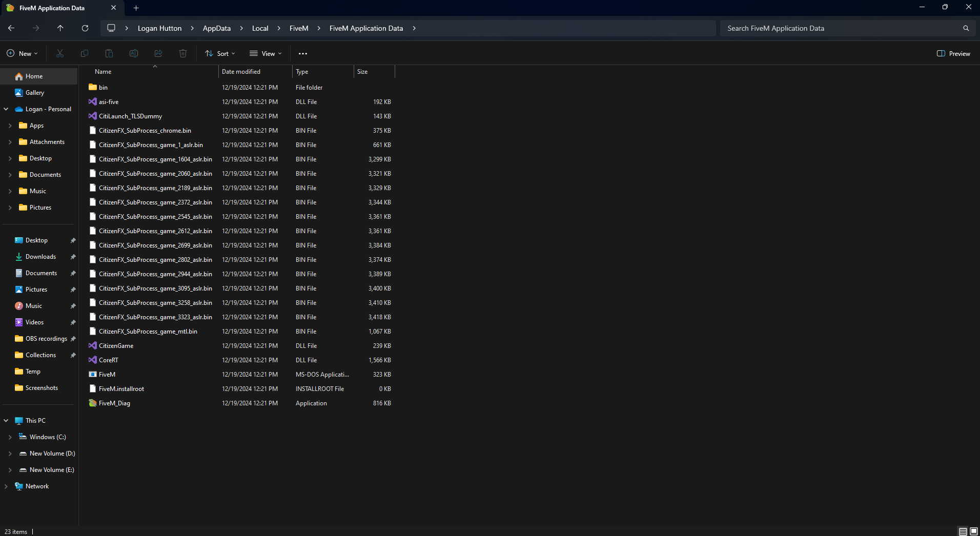
Task: Expand the Windows (C:) drive tree
Action: 10,437
